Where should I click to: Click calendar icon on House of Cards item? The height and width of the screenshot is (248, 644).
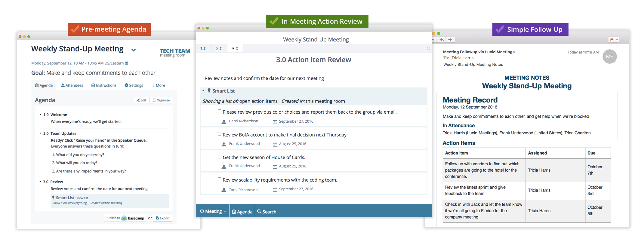click(275, 167)
